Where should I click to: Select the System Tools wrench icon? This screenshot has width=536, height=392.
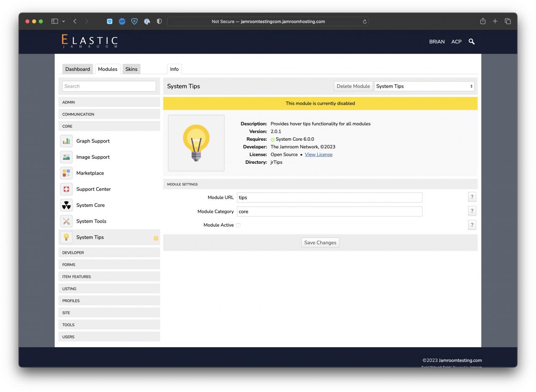pyautogui.click(x=66, y=221)
